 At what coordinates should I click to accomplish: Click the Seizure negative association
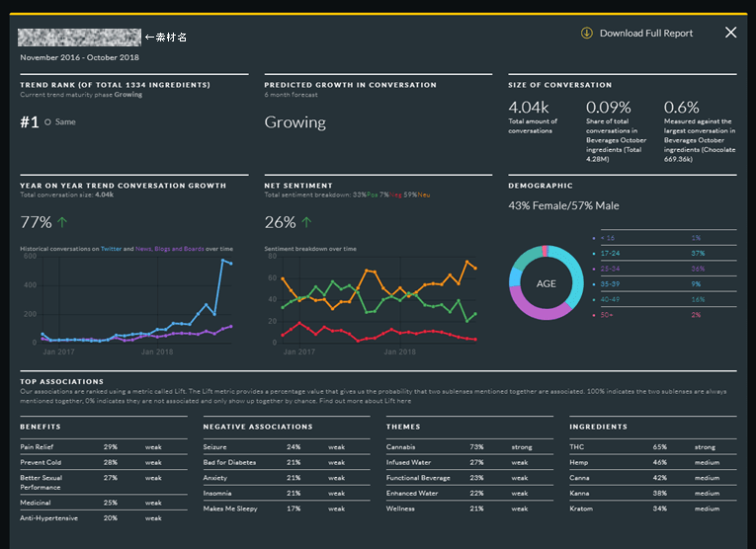[x=287, y=447]
